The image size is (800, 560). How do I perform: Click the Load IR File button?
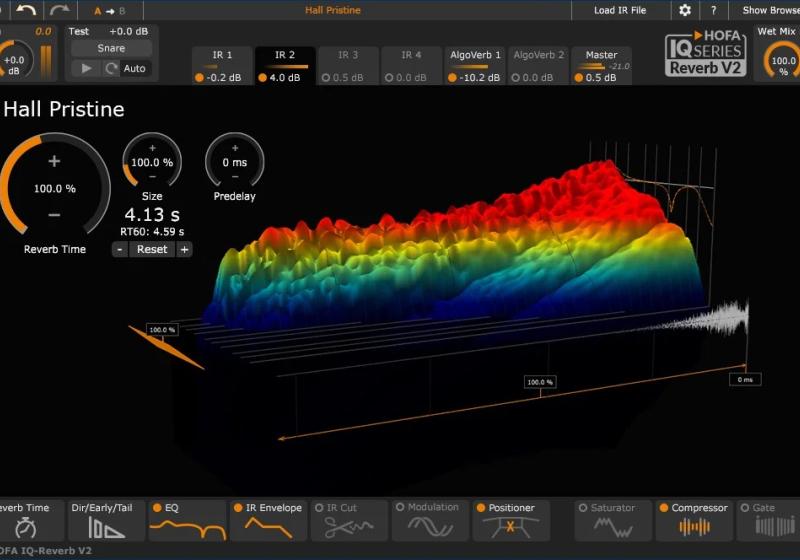click(x=620, y=10)
